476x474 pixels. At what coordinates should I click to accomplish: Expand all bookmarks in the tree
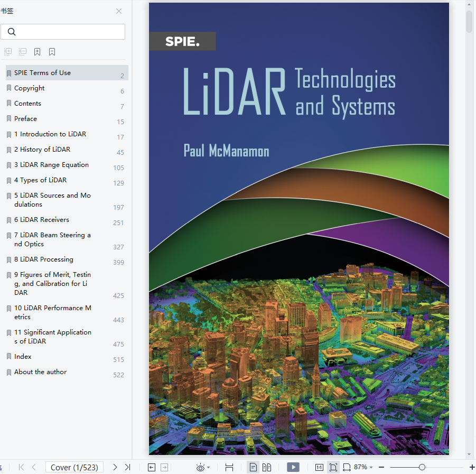[x=8, y=52]
